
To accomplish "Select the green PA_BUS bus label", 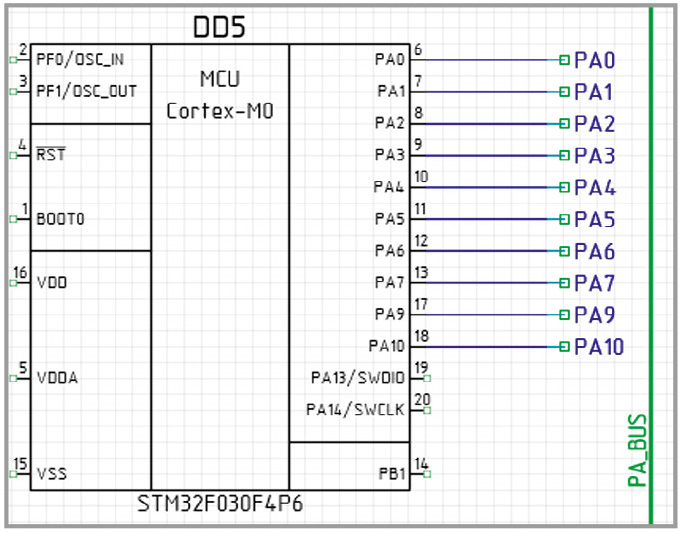I will click(x=637, y=450).
